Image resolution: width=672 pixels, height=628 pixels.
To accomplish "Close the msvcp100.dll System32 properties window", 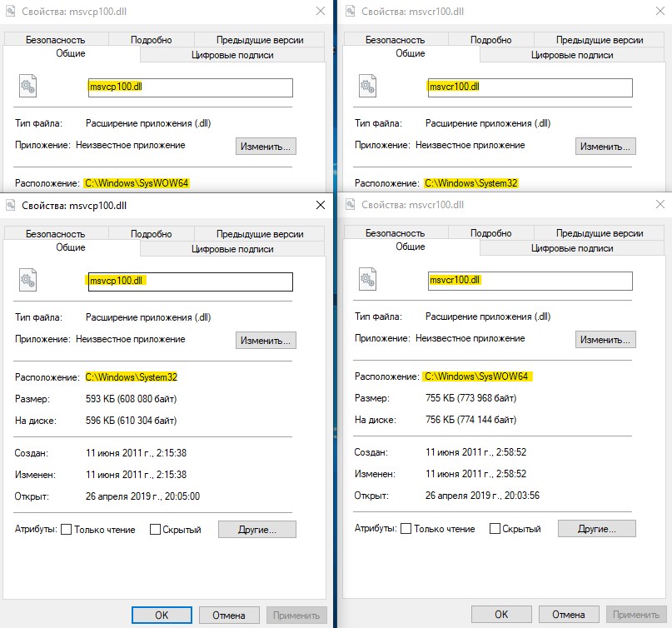I will click(x=320, y=205).
